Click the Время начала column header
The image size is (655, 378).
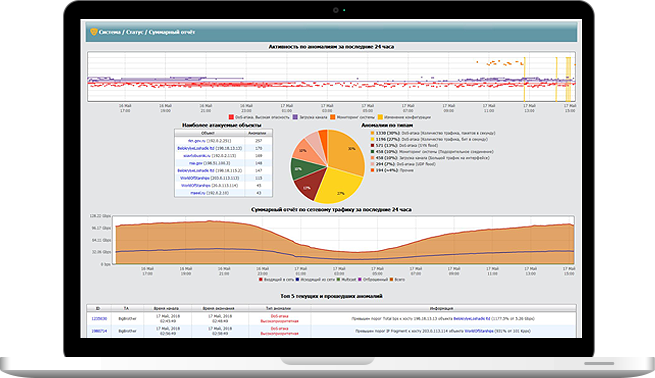click(x=167, y=308)
